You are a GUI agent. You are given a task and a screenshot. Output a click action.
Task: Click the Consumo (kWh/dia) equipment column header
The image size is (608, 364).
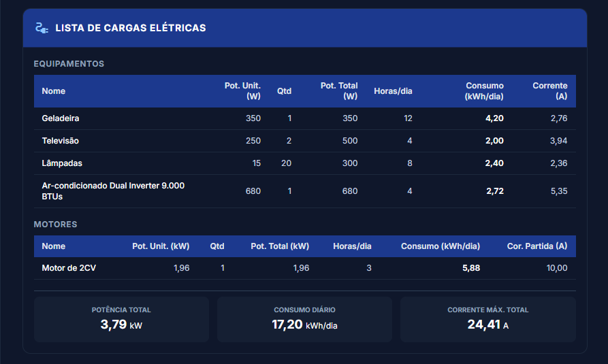(484, 91)
